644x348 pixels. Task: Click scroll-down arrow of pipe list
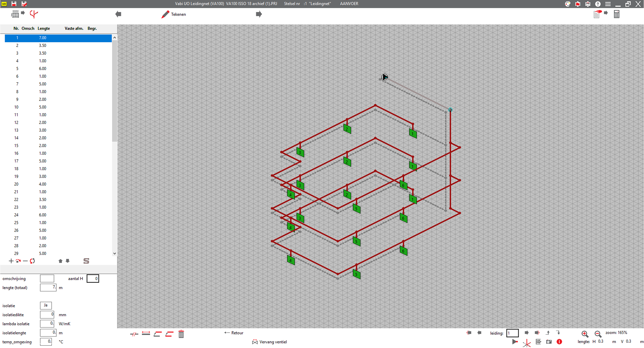point(115,254)
